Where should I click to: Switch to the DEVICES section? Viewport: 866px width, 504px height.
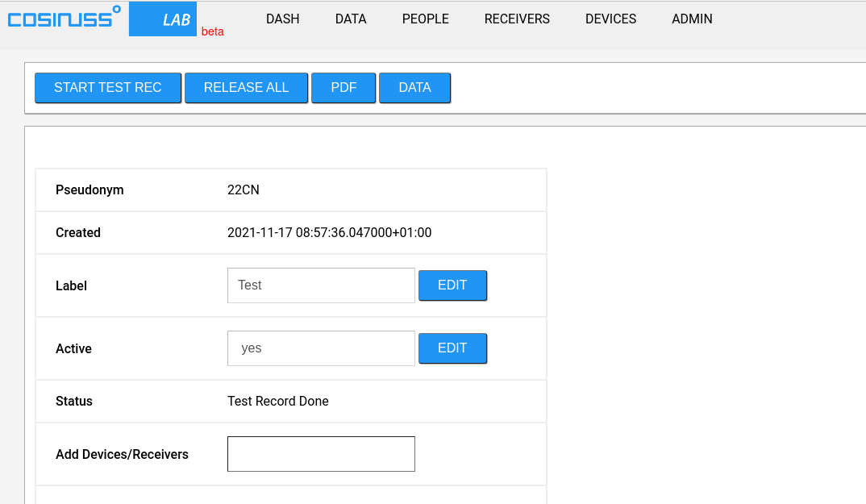pos(610,19)
